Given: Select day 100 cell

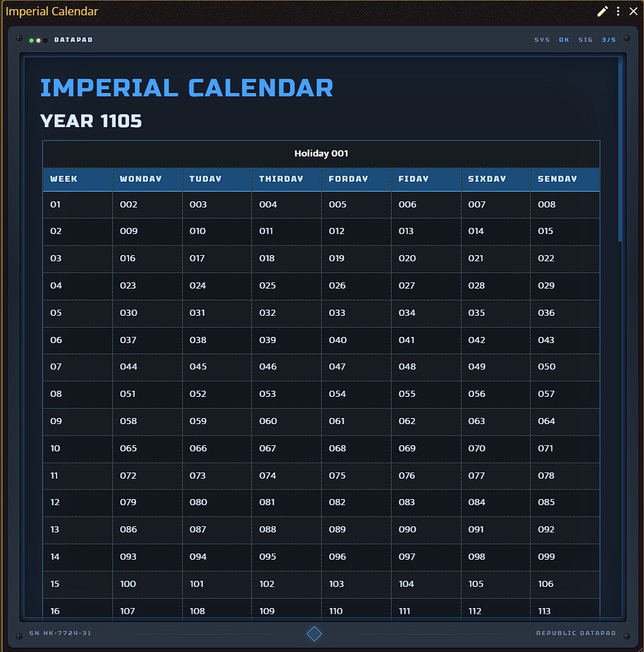Looking at the screenshot, I should point(147,584).
